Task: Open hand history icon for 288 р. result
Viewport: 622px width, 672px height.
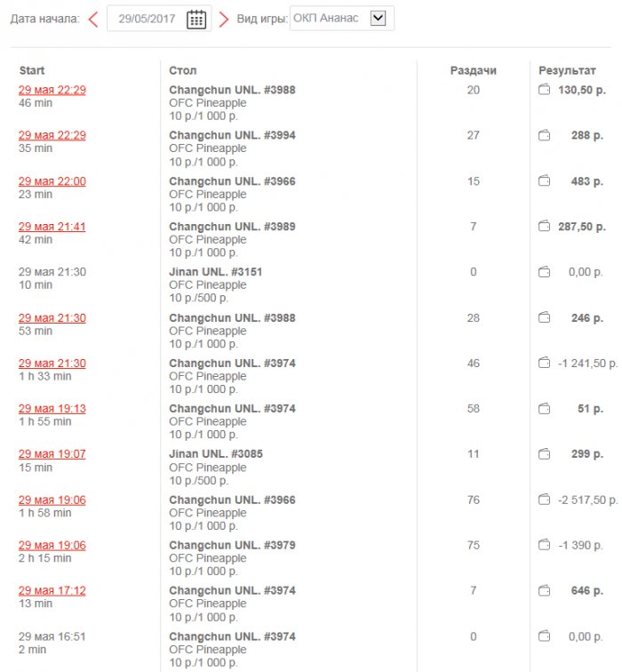Action: [x=545, y=135]
